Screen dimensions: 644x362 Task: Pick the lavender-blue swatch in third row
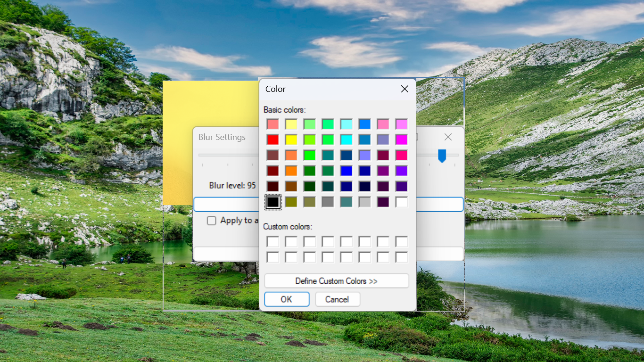pyautogui.click(x=364, y=155)
